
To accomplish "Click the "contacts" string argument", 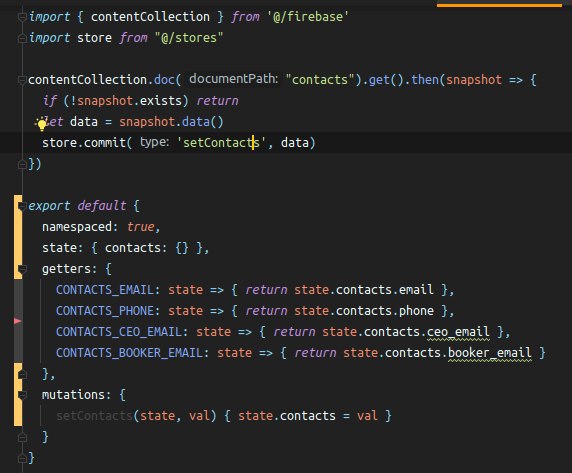I will tap(320, 80).
